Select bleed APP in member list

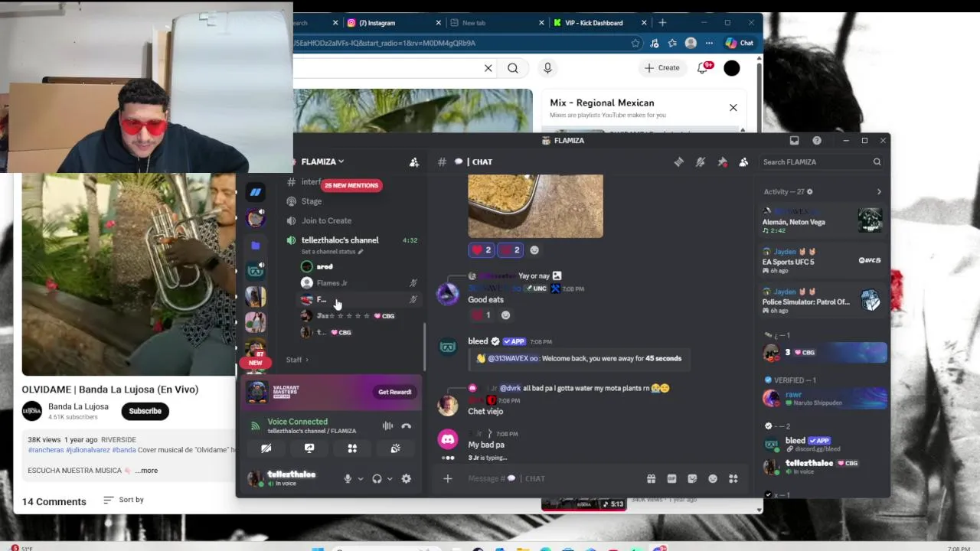point(823,444)
